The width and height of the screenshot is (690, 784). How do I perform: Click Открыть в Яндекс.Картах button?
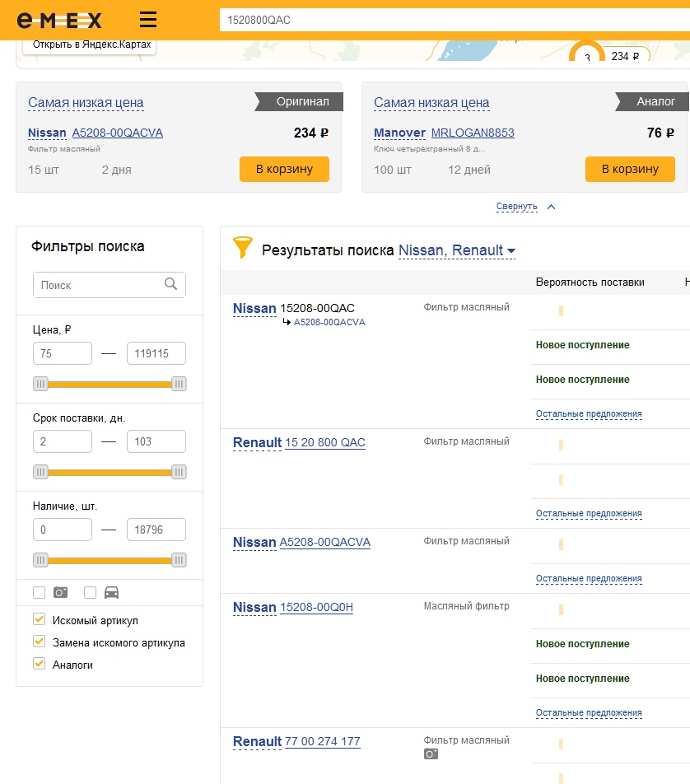(90, 45)
